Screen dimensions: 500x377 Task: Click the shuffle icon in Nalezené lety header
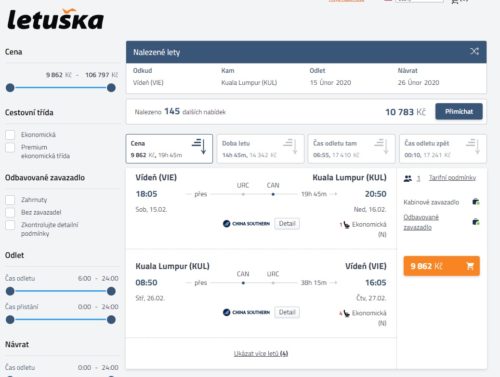[x=474, y=51]
